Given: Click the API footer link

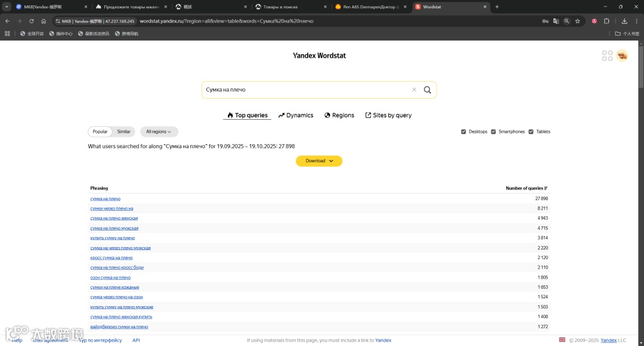Looking at the screenshot, I should click(136, 340).
